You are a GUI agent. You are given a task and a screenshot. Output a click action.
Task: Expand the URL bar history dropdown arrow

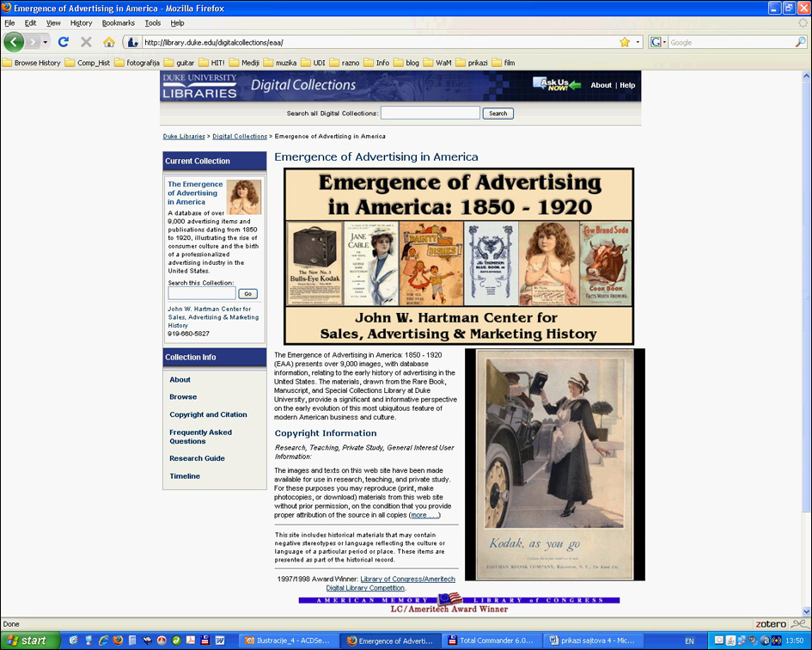(638, 42)
